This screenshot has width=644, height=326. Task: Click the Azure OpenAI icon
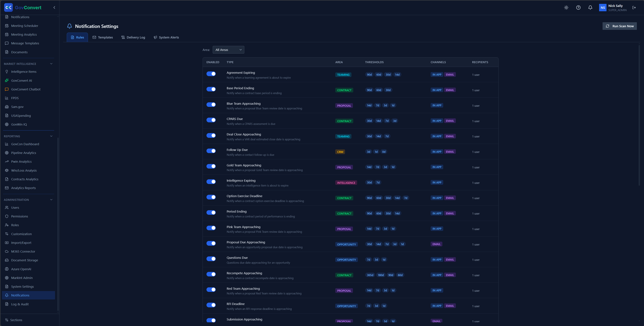click(x=7, y=269)
